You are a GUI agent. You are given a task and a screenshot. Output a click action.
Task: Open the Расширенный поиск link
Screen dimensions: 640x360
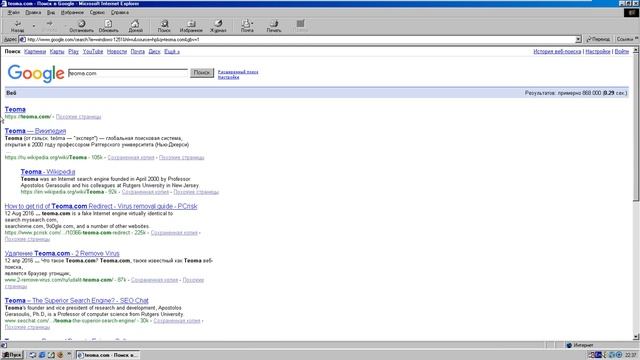(238, 72)
